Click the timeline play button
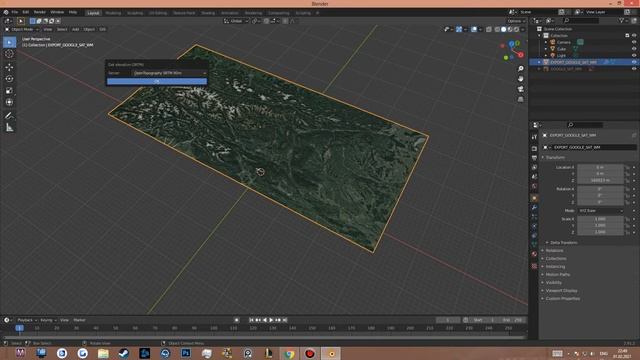 click(271, 320)
